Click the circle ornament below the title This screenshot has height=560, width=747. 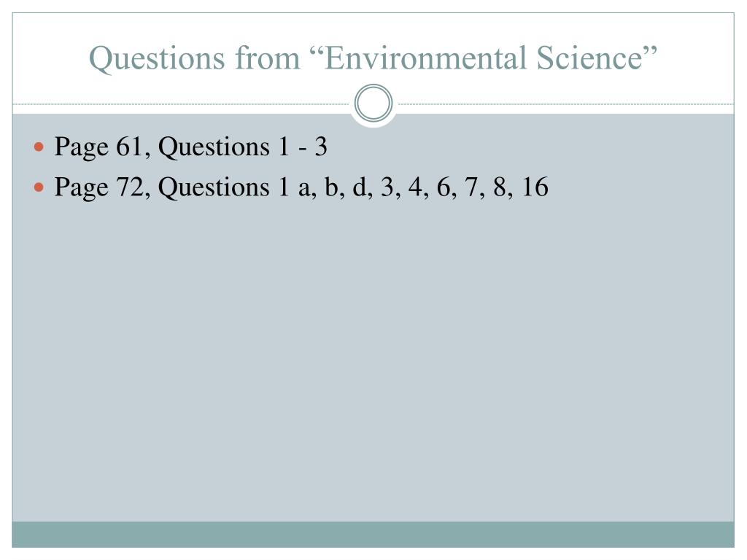click(373, 104)
